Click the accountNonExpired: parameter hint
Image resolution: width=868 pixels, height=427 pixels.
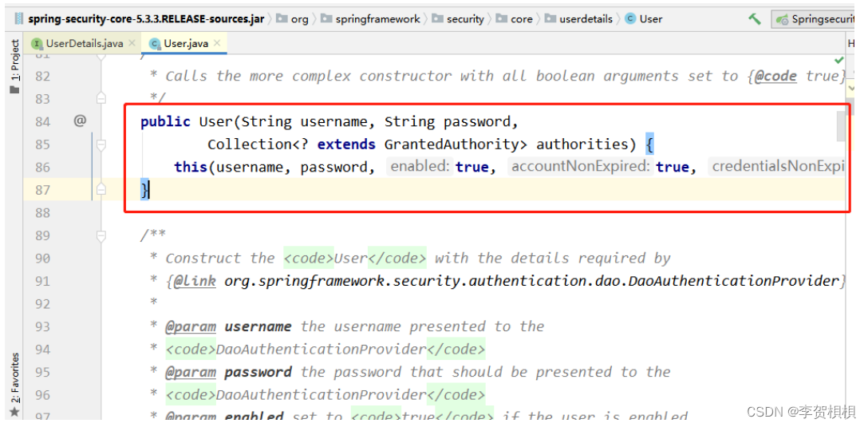pos(581,167)
